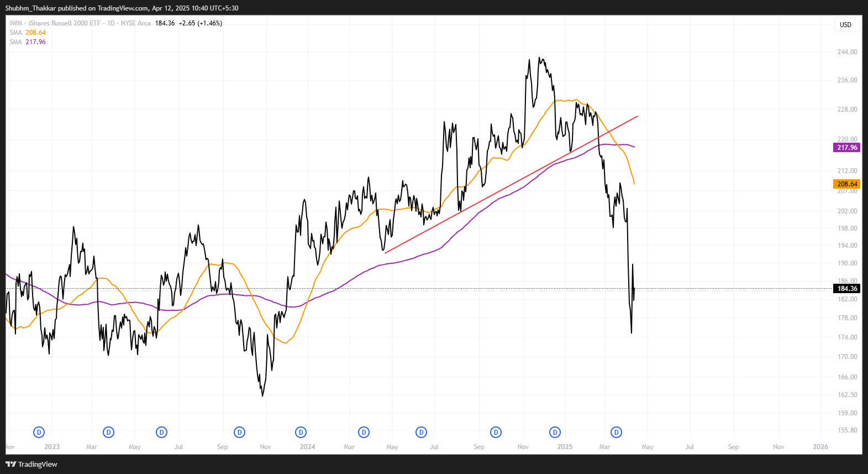Click the dividend marker below June 2024

tap(422, 432)
